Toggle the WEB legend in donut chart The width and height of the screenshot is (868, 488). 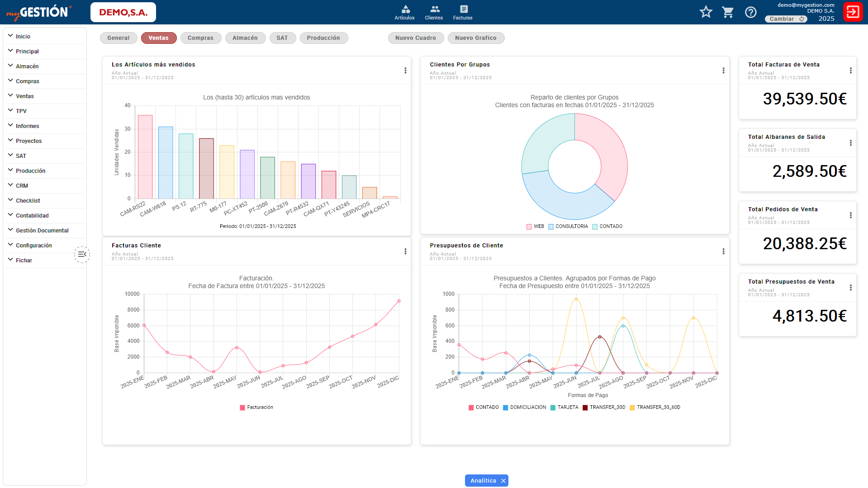535,227
